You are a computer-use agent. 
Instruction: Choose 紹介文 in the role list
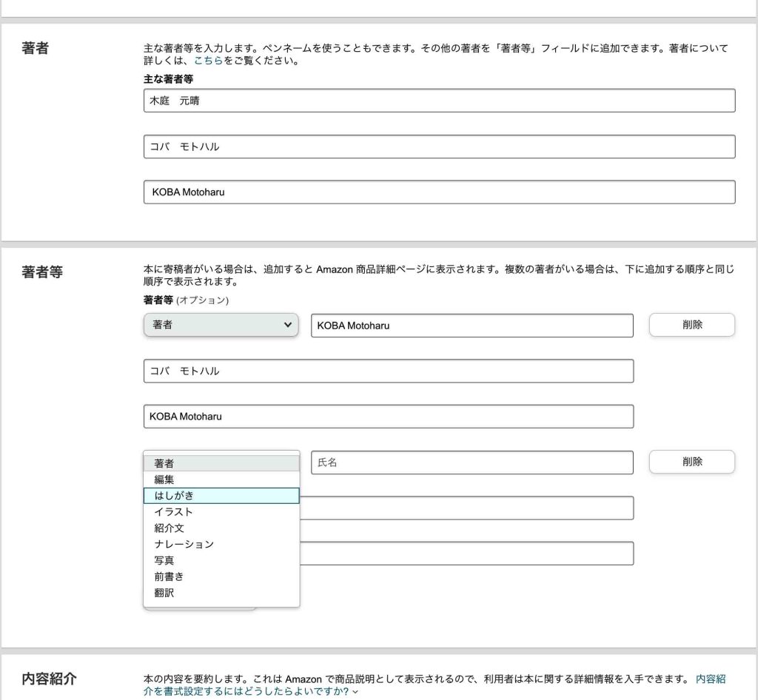[221, 528]
